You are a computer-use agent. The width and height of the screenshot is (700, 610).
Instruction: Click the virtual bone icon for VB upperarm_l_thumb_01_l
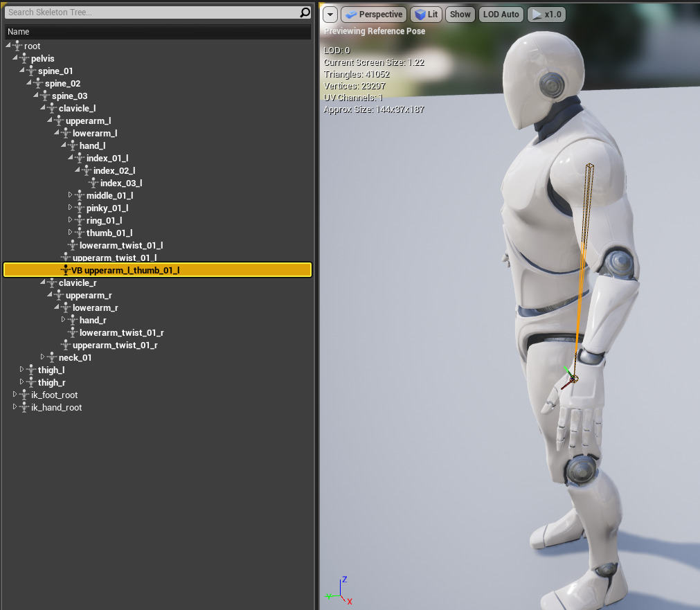pyautogui.click(x=66, y=270)
